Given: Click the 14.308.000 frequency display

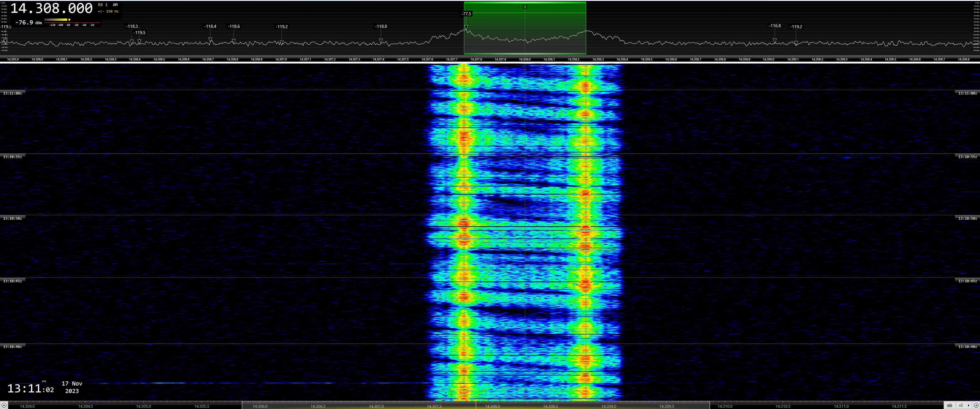Looking at the screenshot, I should (x=51, y=8).
